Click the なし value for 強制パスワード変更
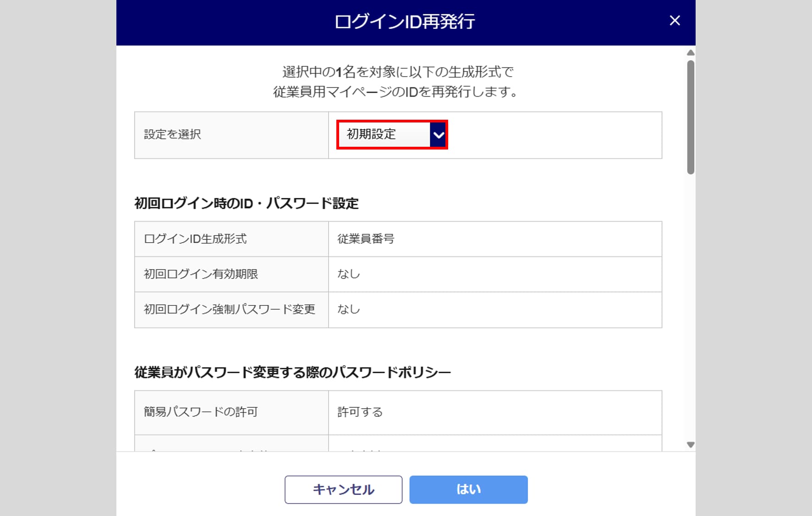Image resolution: width=812 pixels, height=516 pixels. coord(349,310)
